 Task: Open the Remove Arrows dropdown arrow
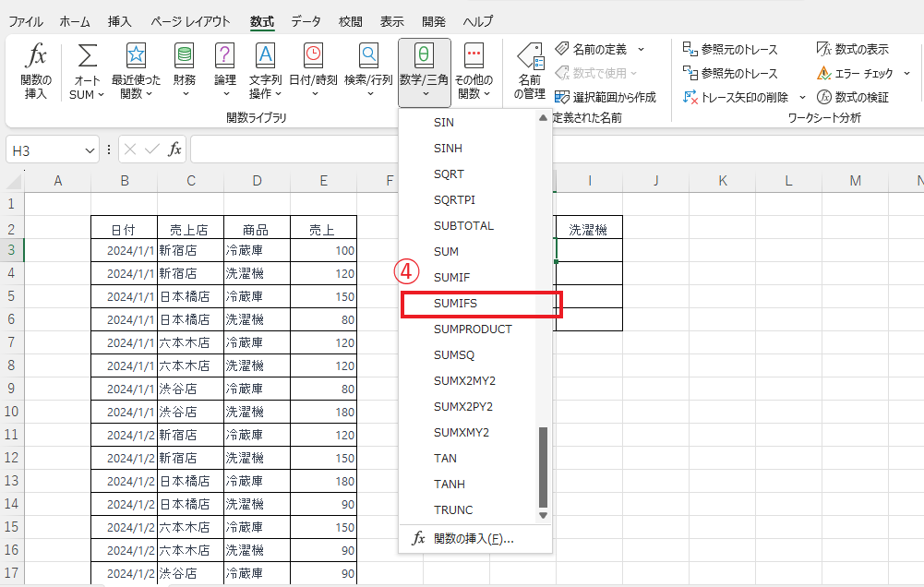[x=802, y=97]
